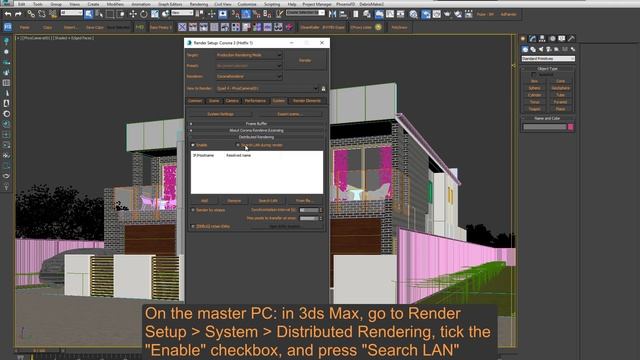
Task: Open the Customize menu
Action: pyautogui.click(x=247, y=4)
